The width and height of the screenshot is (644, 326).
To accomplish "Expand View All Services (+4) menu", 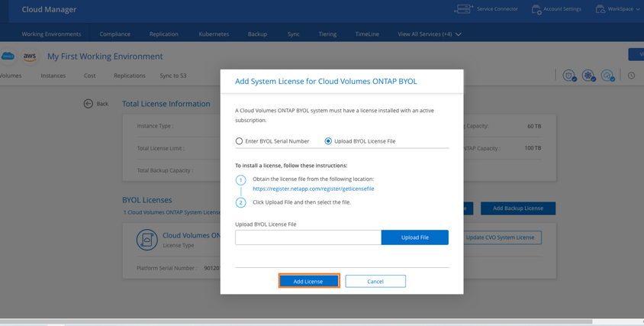I will [429, 34].
